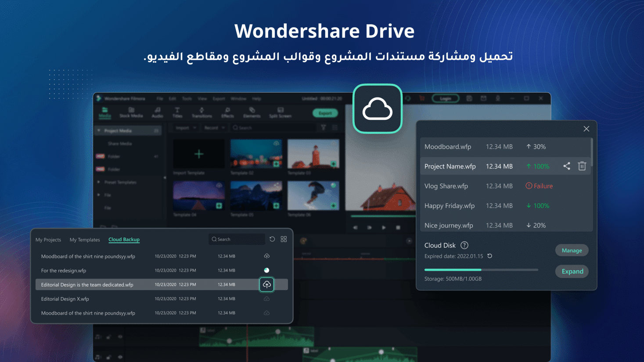The height and width of the screenshot is (362, 644).
Task: Select Moodboard.wfp in transfer list
Action: click(505, 147)
